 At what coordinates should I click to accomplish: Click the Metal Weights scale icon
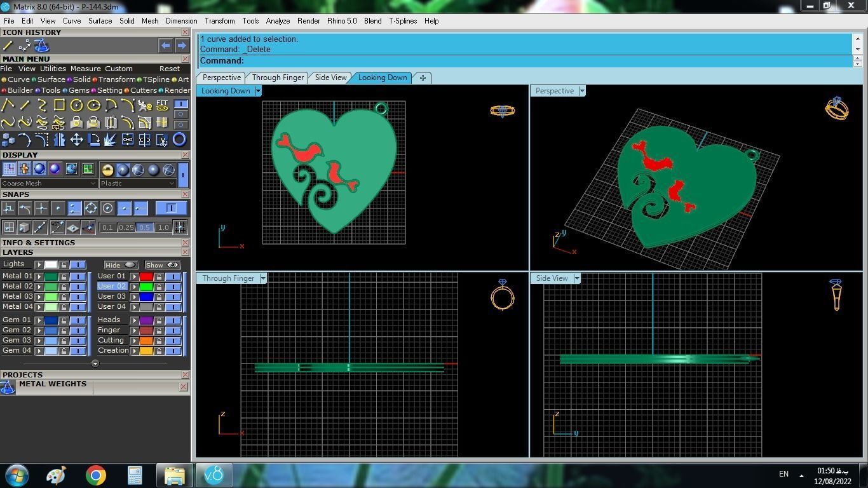click(8, 387)
